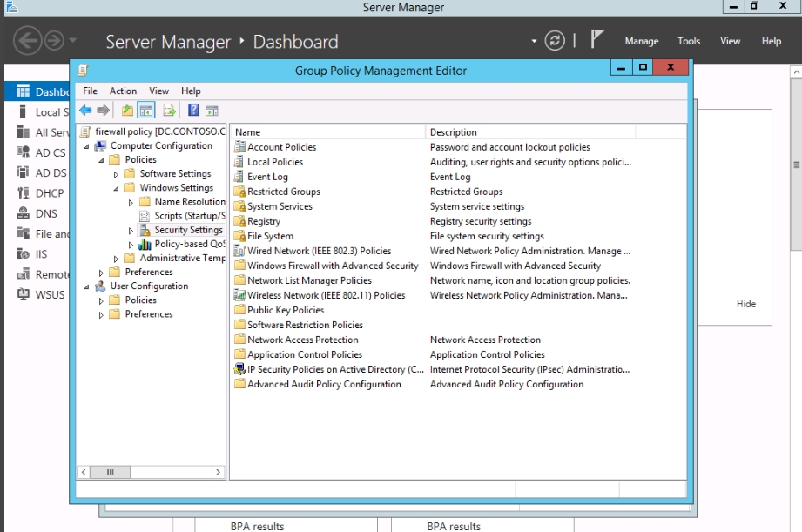
Task: Open Server Manager Help menu
Action: pyautogui.click(x=772, y=41)
